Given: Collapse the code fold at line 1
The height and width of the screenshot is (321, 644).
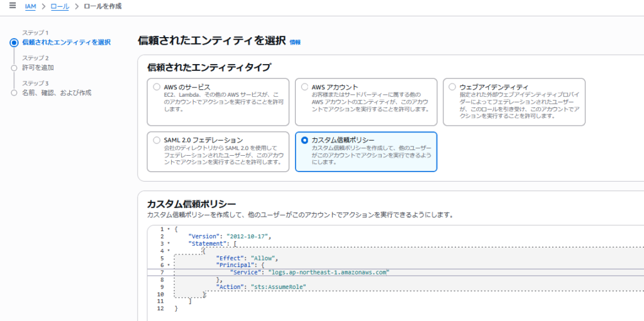Looking at the screenshot, I should click(169, 229).
